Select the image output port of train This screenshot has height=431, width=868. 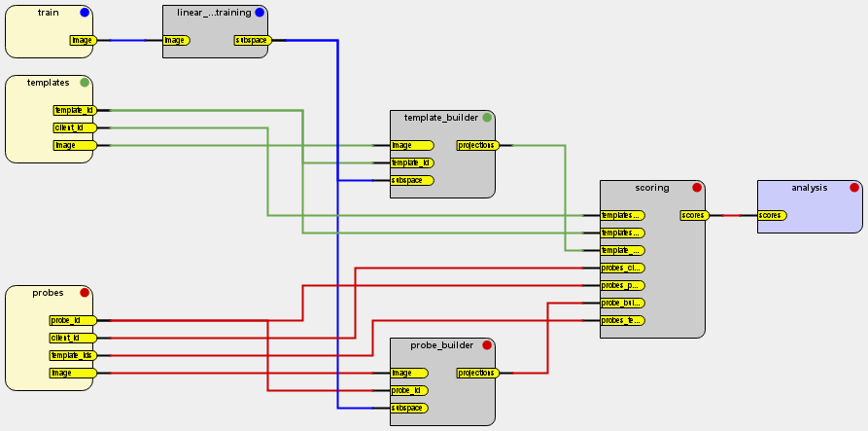point(83,41)
